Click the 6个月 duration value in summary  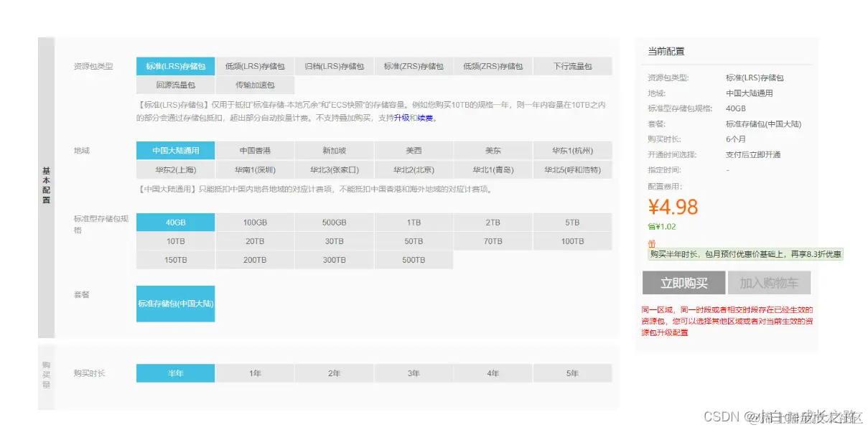pos(736,139)
